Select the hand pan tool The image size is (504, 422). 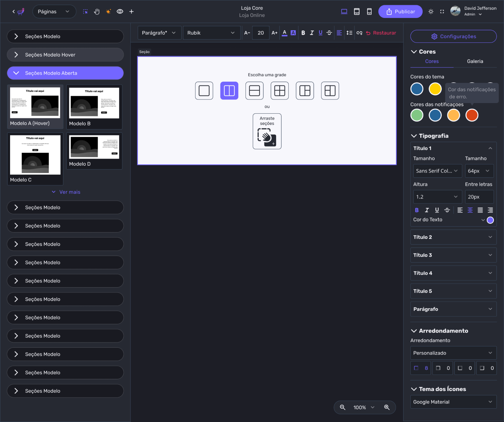click(x=97, y=12)
